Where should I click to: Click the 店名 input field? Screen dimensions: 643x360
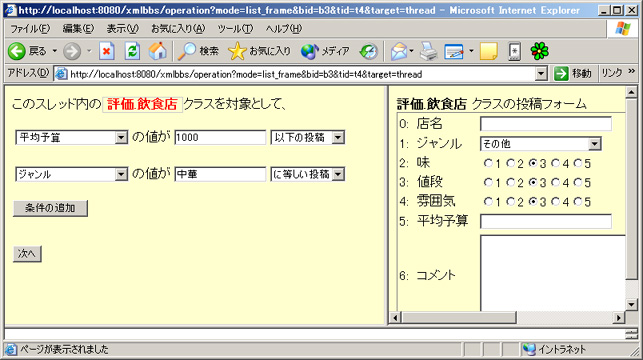[x=546, y=124]
